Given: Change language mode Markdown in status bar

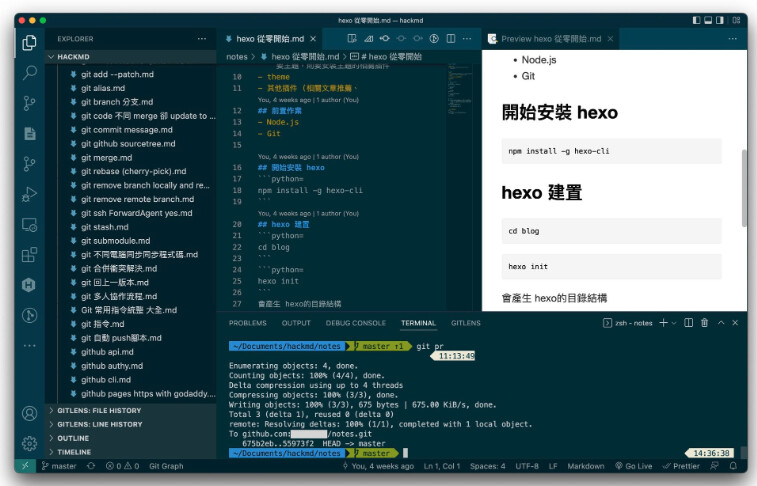Looking at the screenshot, I should 586,466.
